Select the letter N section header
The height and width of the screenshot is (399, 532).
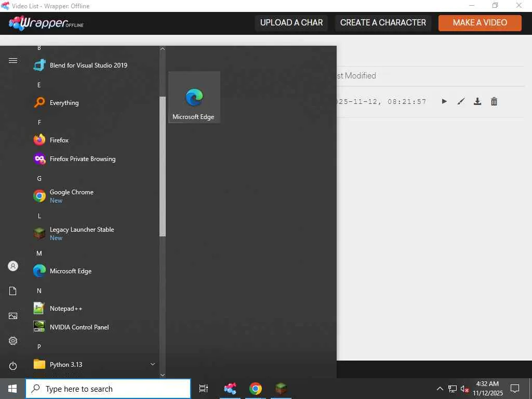(39, 291)
